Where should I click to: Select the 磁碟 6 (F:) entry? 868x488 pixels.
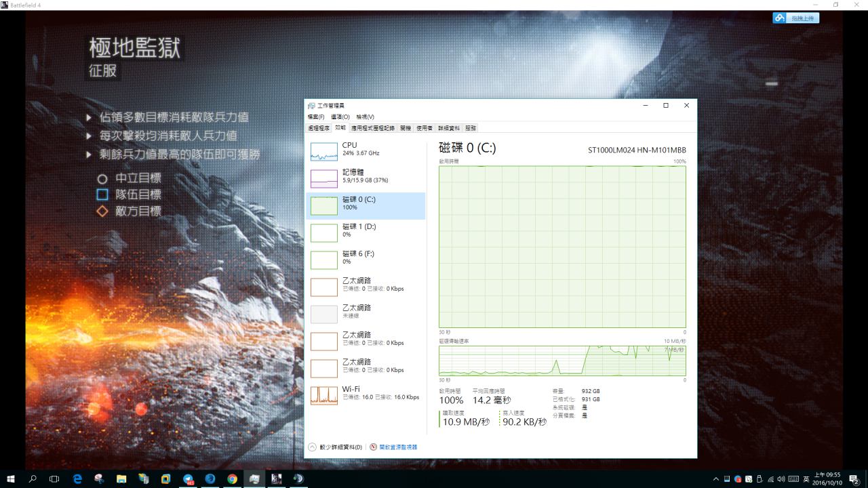366,260
